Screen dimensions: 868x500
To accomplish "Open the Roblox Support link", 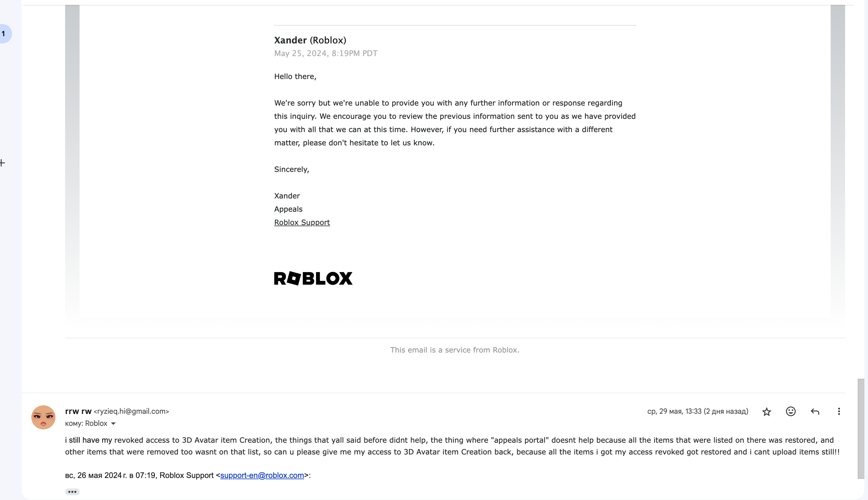I will point(302,223).
